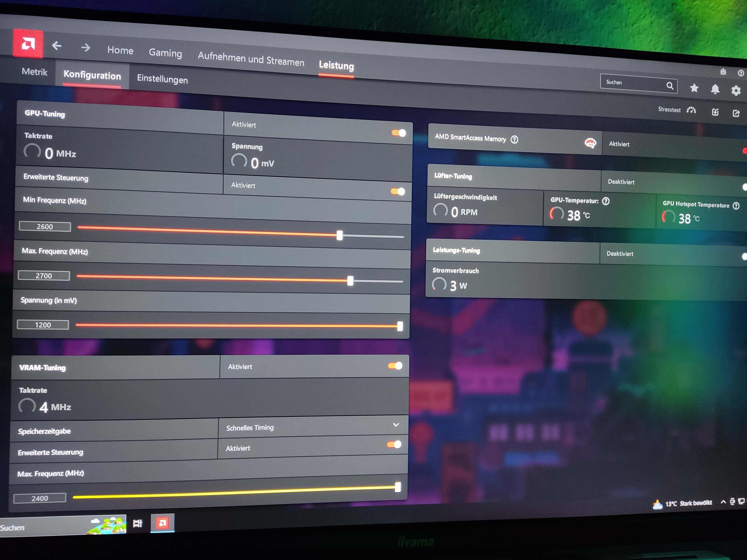The image size is (747, 560).
Task: Open favorites star icon
Action: [x=694, y=88]
